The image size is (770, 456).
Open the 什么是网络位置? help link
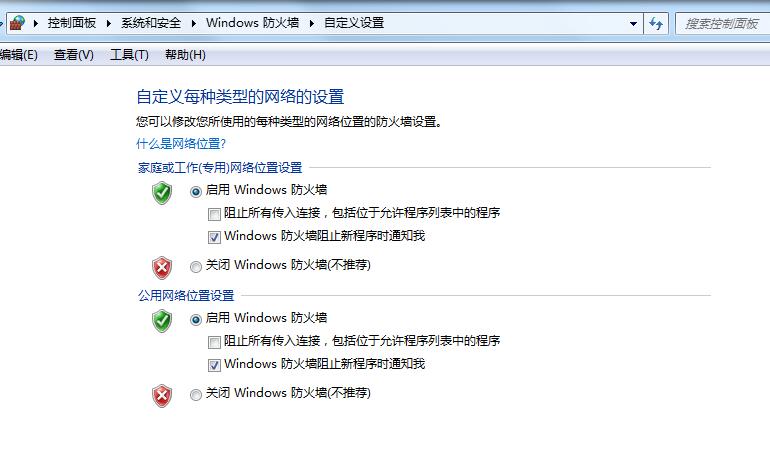tap(181, 144)
